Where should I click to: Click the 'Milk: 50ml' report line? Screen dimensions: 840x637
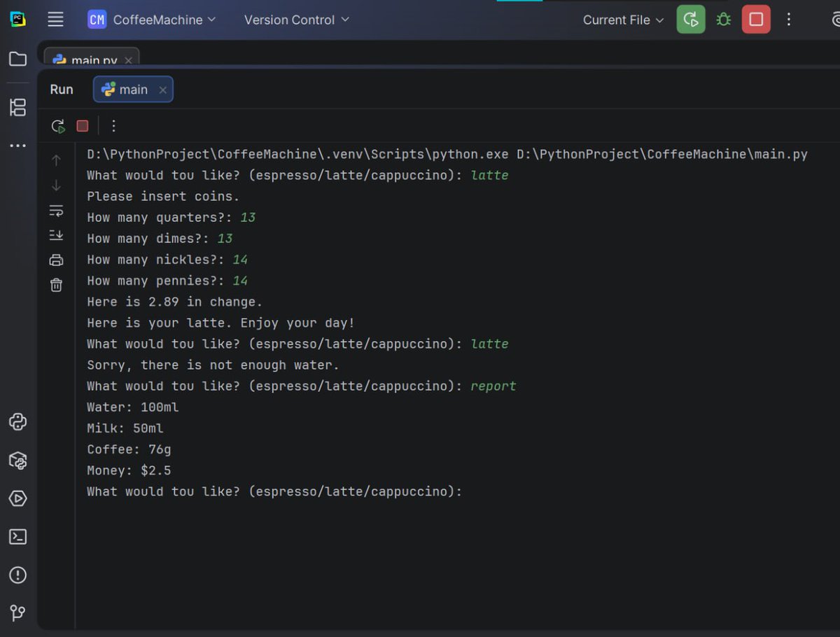[125, 428]
